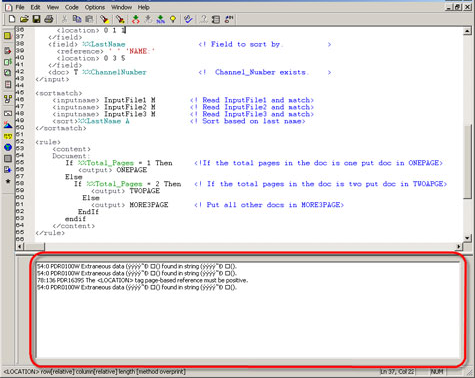475x378 pixels.
Task: Click the Paste clipboard icon
Action: pyautogui.click(x=89, y=19)
